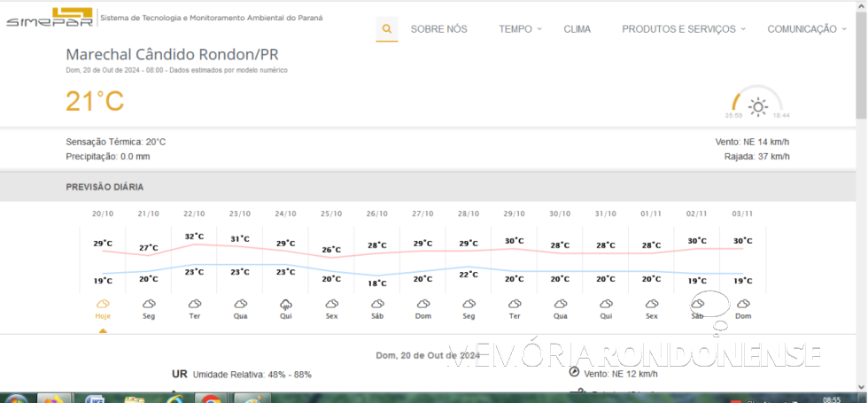Select the Ter 22/10 cloud icon
This screenshot has height=403, width=868.
click(195, 305)
